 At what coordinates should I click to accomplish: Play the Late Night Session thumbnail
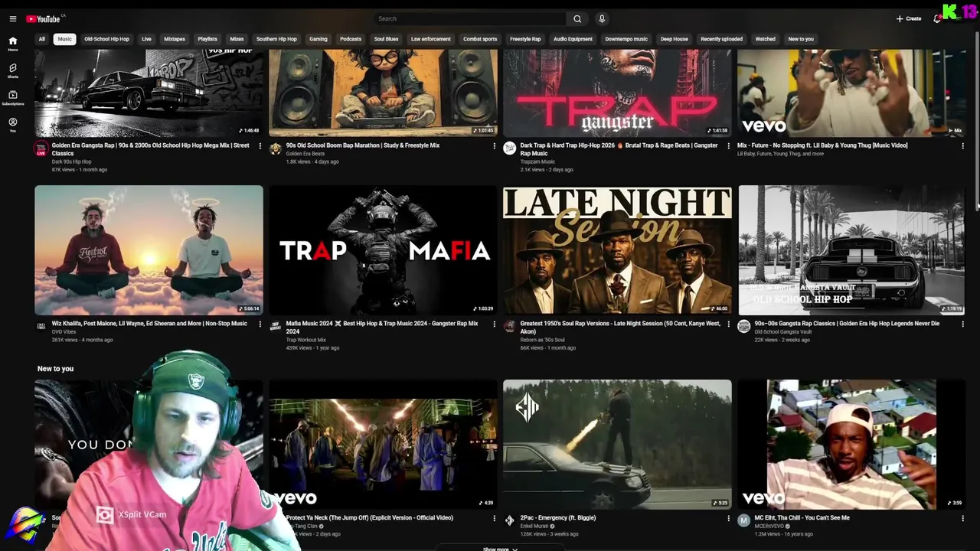pyautogui.click(x=617, y=250)
